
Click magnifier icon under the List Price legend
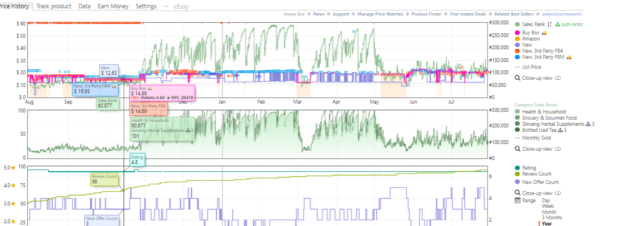[x=518, y=78]
